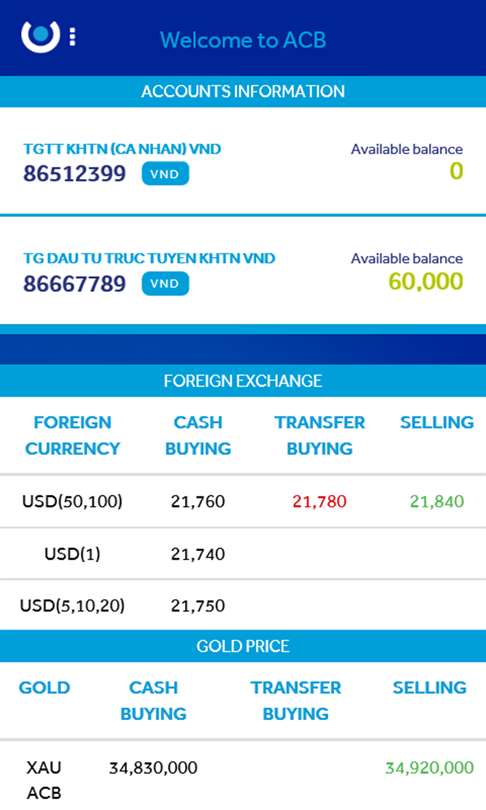This screenshot has height=810, width=486.
Task: Open the Gold Price section header
Action: point(243,646)
